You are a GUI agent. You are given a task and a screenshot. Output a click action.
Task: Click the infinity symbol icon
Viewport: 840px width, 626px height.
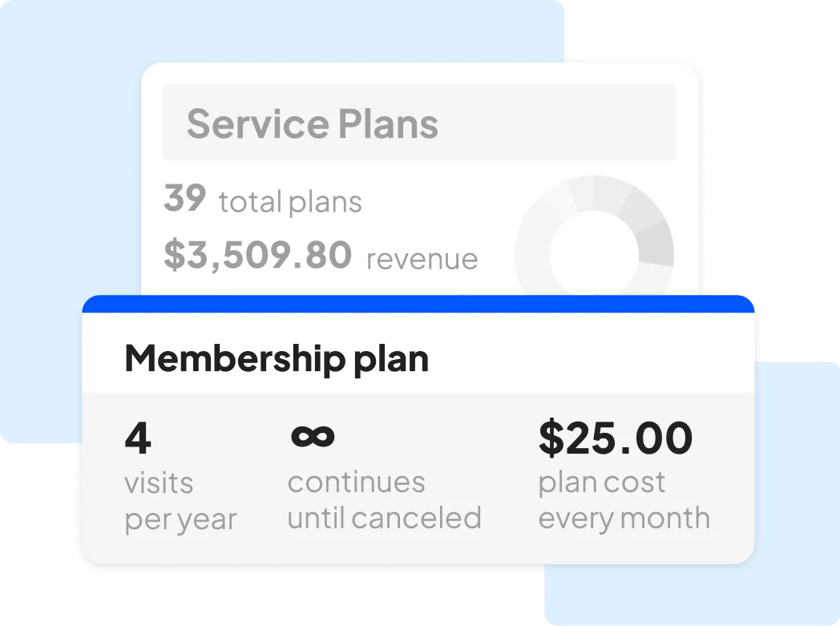[x=313, y=436]
